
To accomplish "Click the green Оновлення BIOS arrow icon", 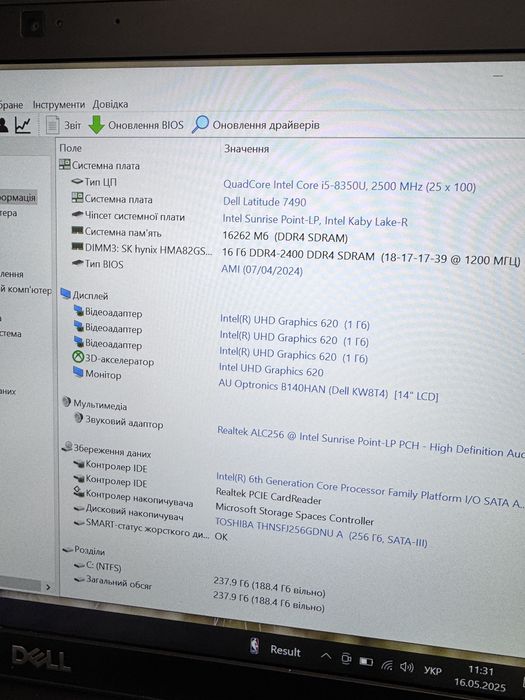I will pyautogui.click(x=96, y=125).
